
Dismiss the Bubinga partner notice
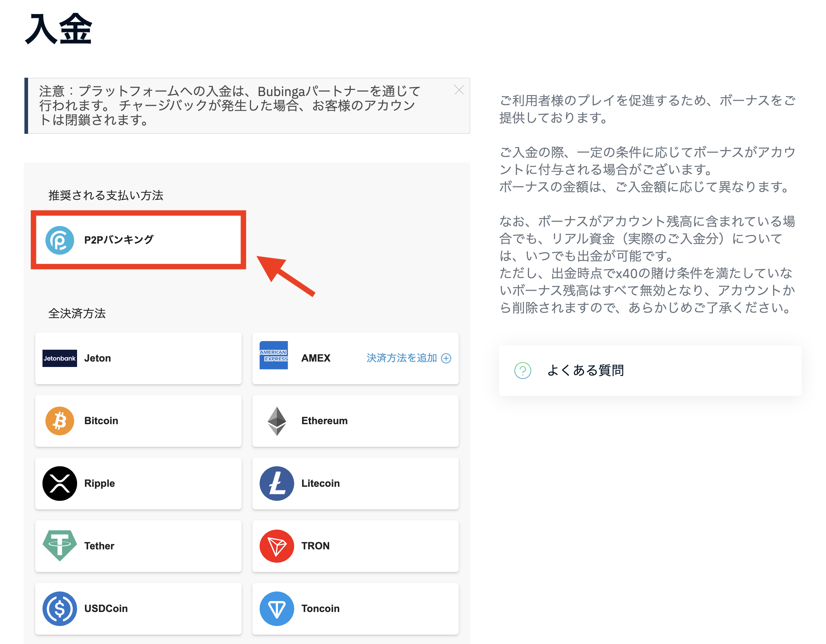[459, 90]
